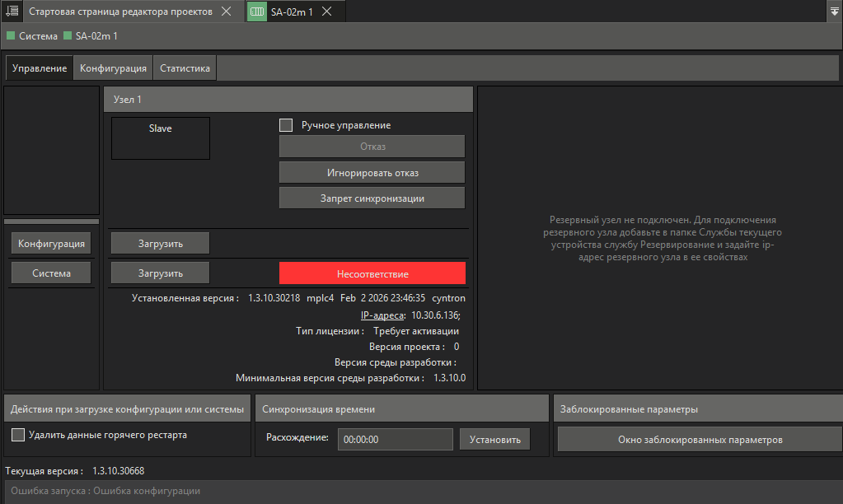Close the Стартовая страница редактора проектов tab
Screen dimensions: 843x504
click(x=227, y=12)
